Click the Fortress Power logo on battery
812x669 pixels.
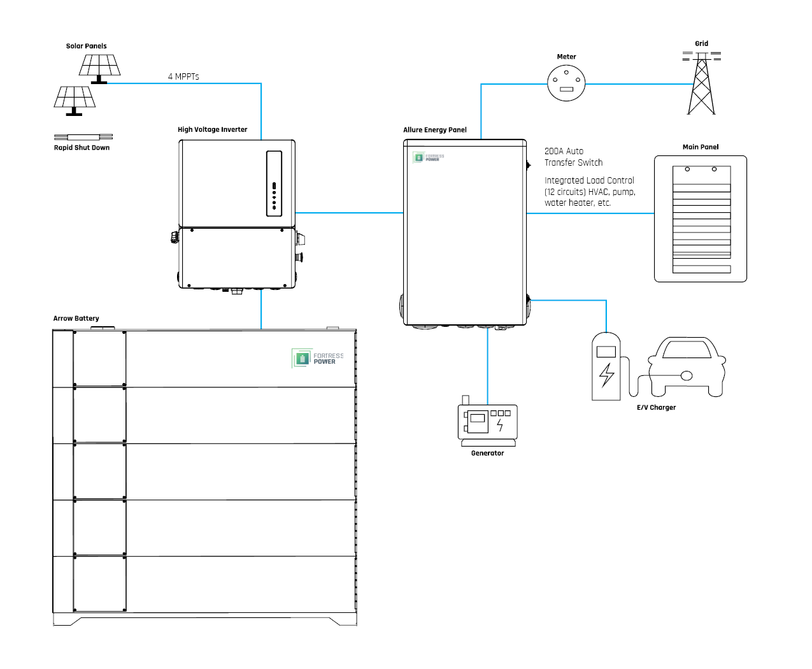pyautogui.click(x=318, y=358)
